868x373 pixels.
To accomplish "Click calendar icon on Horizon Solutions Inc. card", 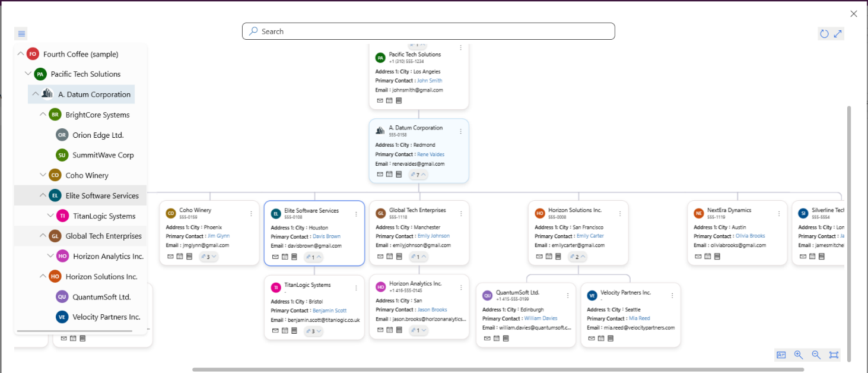I will 549,257.
